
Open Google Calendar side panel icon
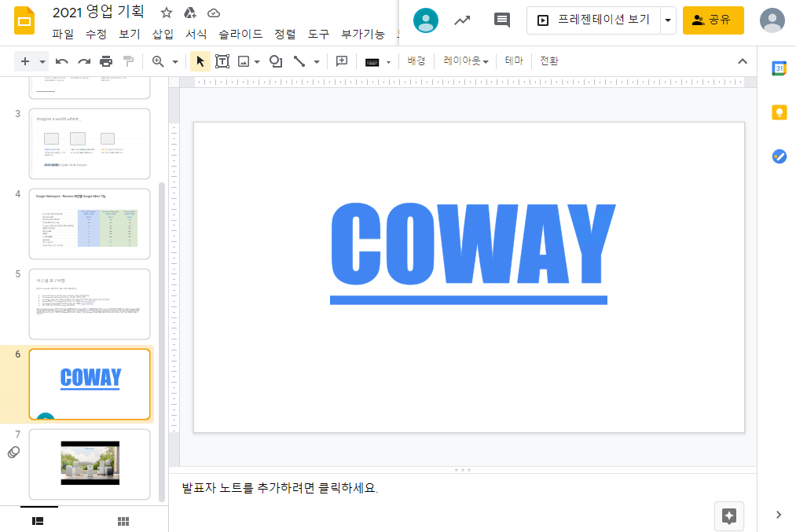[x=779, y=68]
